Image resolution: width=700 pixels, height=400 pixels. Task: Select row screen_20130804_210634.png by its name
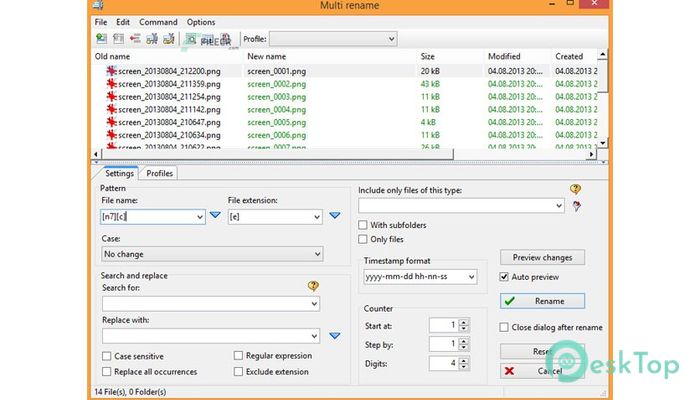[x=169, y=135]
